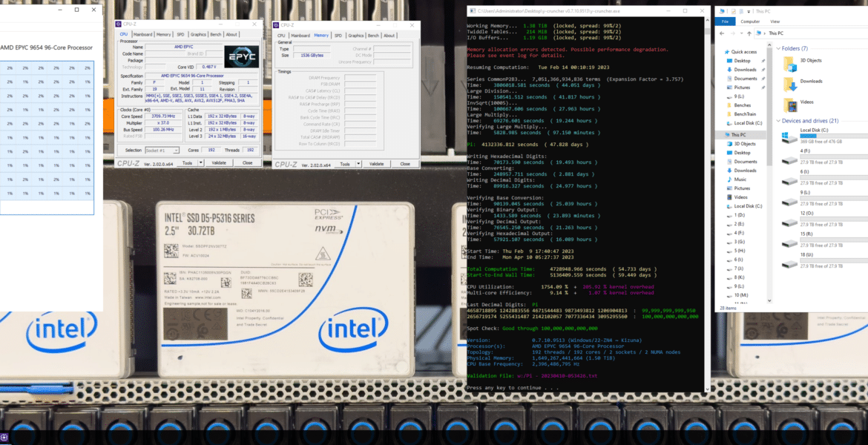Click the Tools button in CPU-Z memory window

tap(345, 164)
